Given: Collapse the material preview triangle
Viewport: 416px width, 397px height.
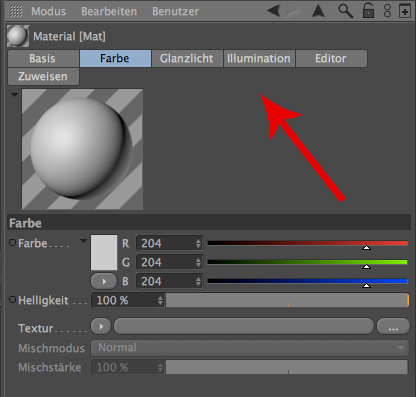Looking at the screenshot, I should 14,95.
